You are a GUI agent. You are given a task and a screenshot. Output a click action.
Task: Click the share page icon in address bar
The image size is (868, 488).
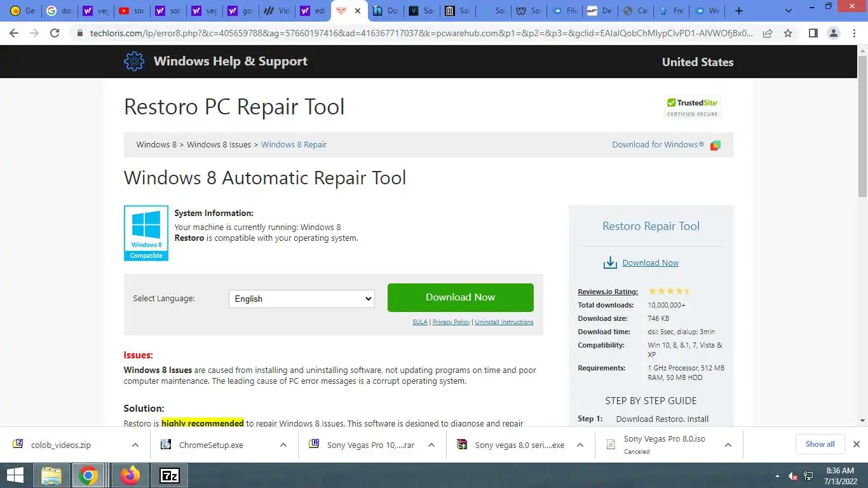768,33
